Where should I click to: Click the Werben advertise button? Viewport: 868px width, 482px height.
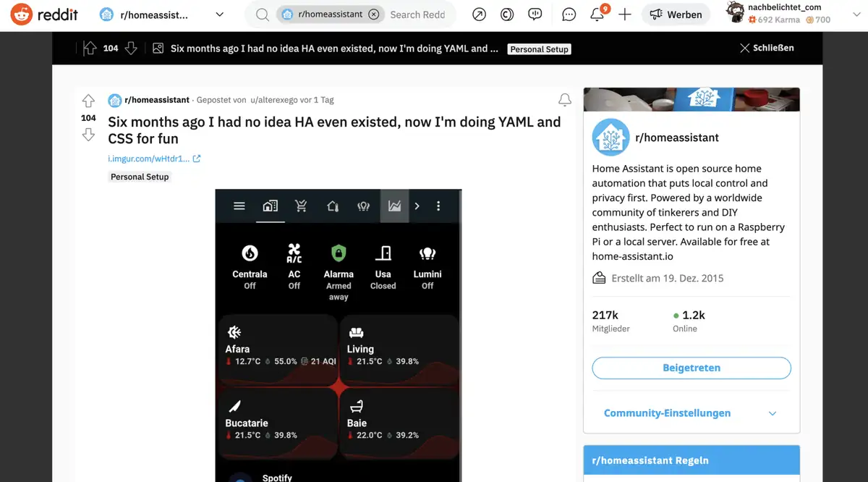coord(676,14)
